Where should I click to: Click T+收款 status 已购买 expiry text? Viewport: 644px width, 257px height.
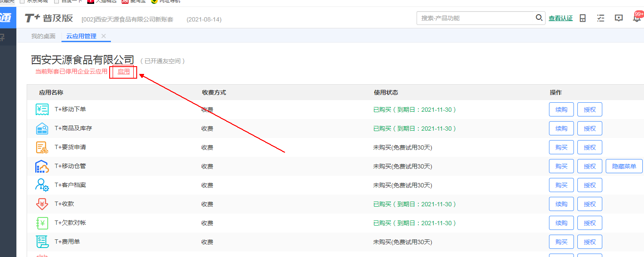click(415, 204)
